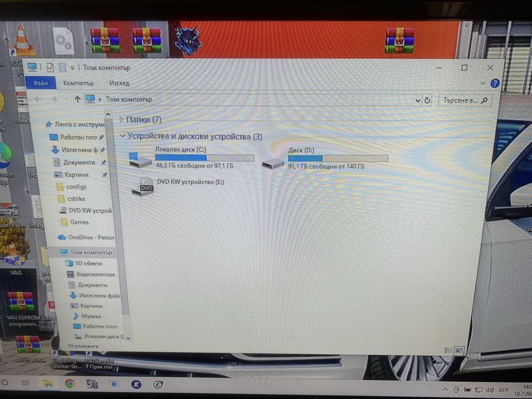Select DVD RW устройство in quick access list
The width and height of the screenshot is (532, 399).
(x=86, y=210)
